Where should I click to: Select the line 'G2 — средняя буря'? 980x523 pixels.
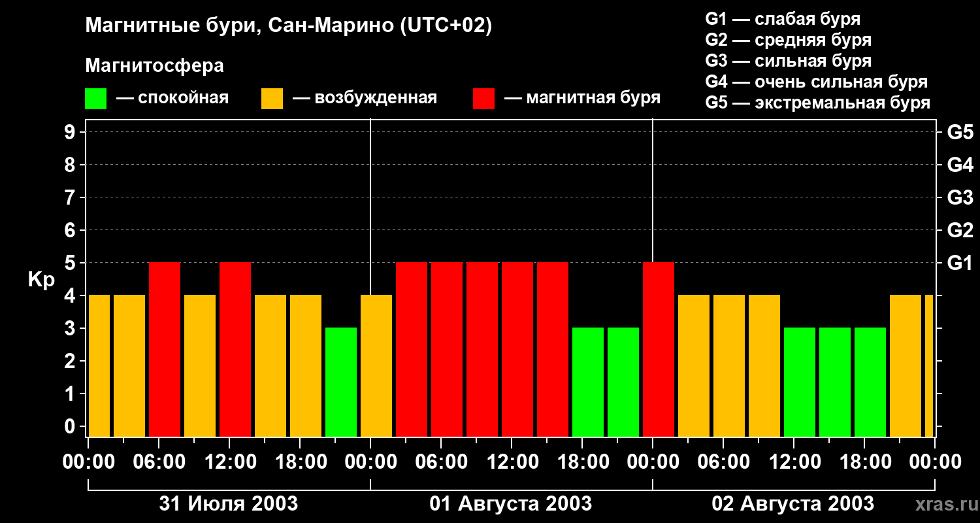788,40
